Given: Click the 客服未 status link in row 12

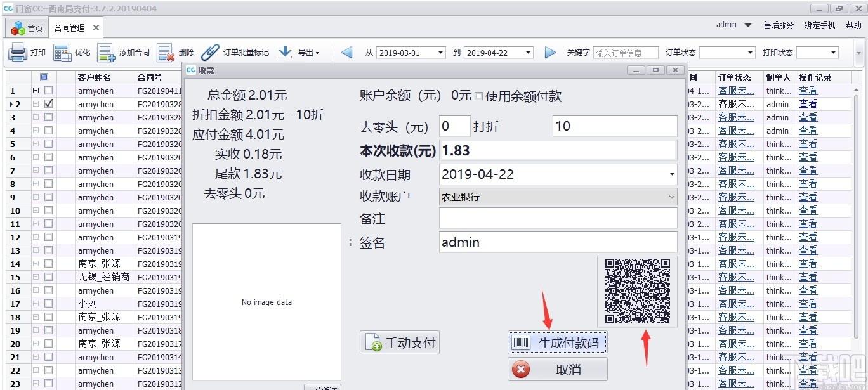Looking at the screenshot, I should coord(736,237).
